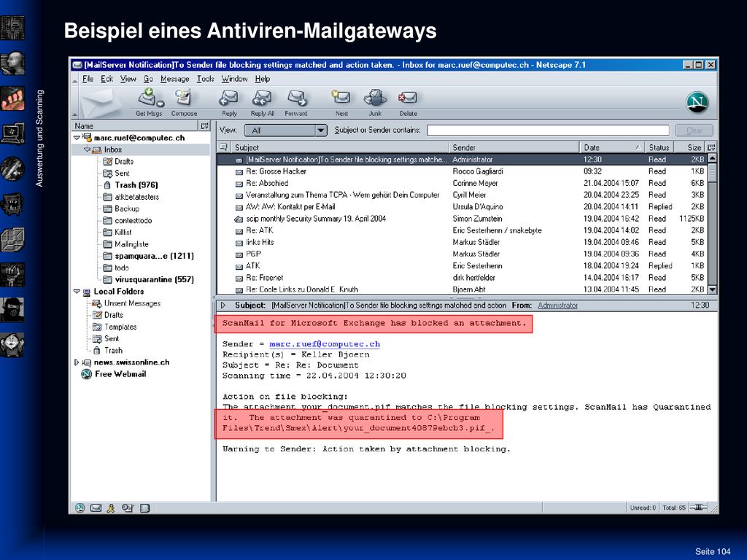Click the Mail icon in status bar

(x=96, y=508)
